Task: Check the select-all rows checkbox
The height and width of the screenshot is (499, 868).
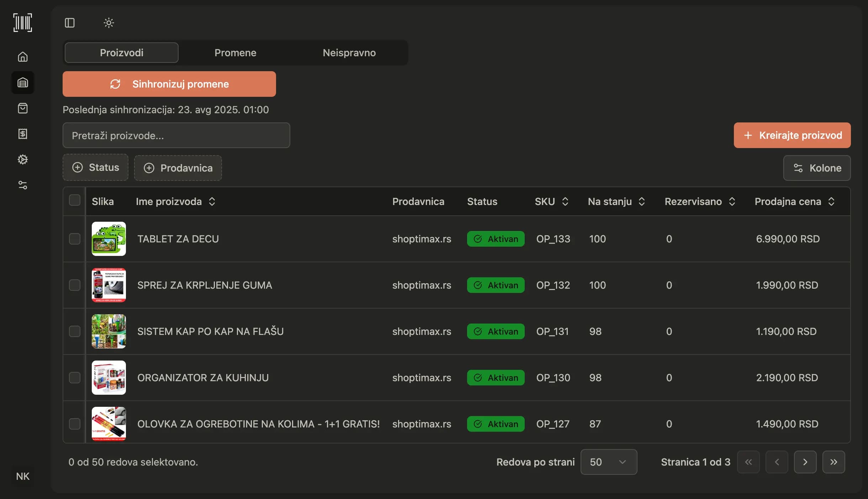Action: [75, 200]
